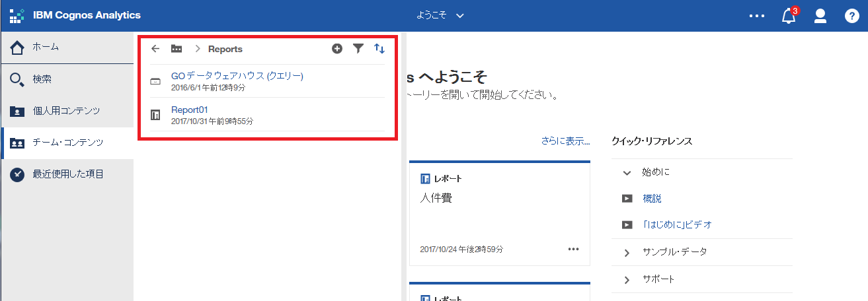868x301 pixels.
Task: Click the さらに表示... link
Action: point(565,141)
